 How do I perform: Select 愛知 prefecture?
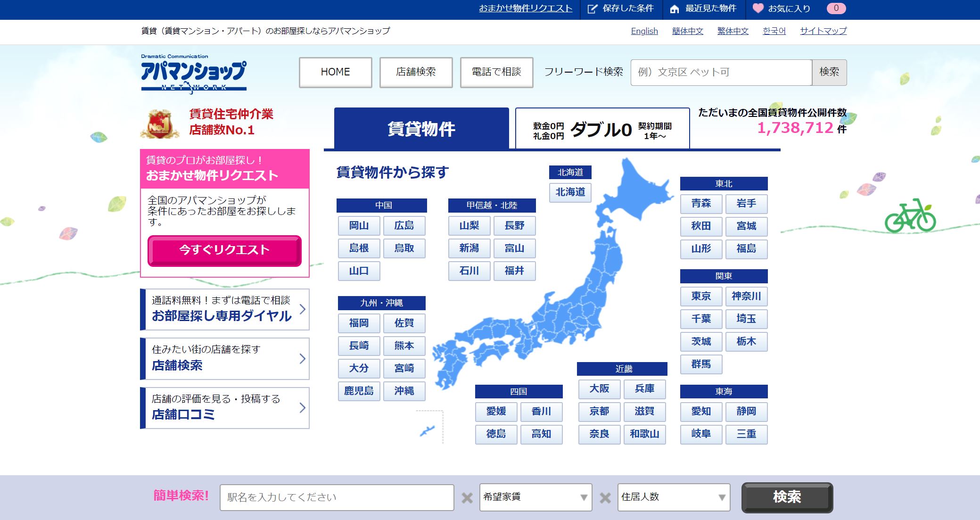coord(701,411)
